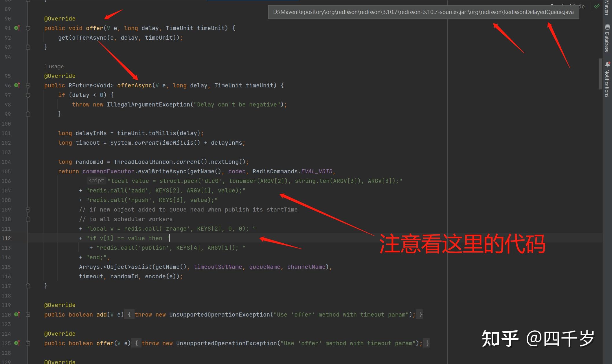612x364 pixels.
Task: Click the offerAsync method name on line 96
Action: (134, 85)
